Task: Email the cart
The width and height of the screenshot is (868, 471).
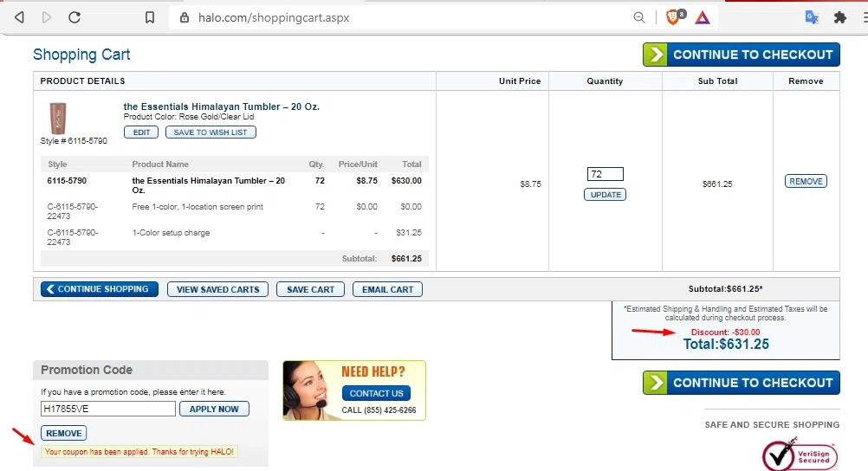Action: tap(387, 289)
